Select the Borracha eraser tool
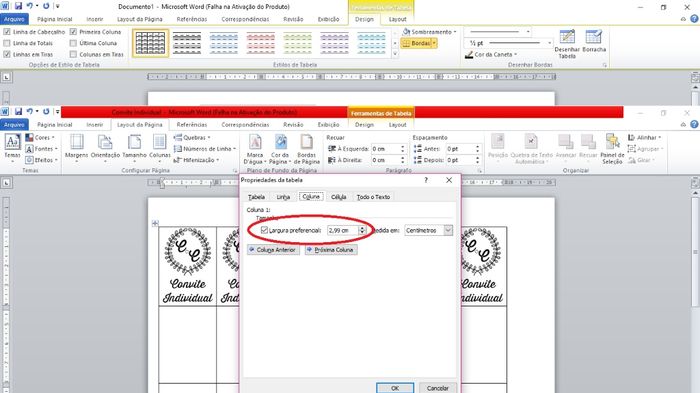Viewport: 700px width, 393px height. click(594, 41)
